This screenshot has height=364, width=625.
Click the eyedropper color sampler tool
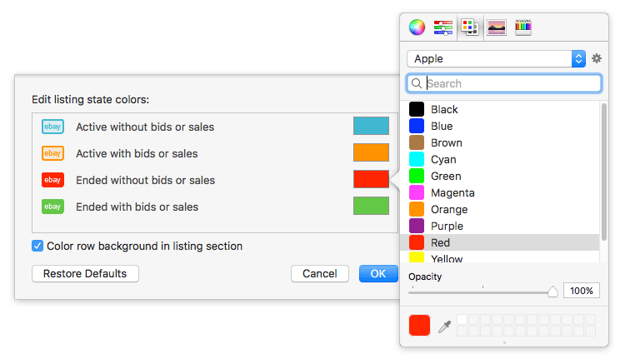(x=444, y=327)
